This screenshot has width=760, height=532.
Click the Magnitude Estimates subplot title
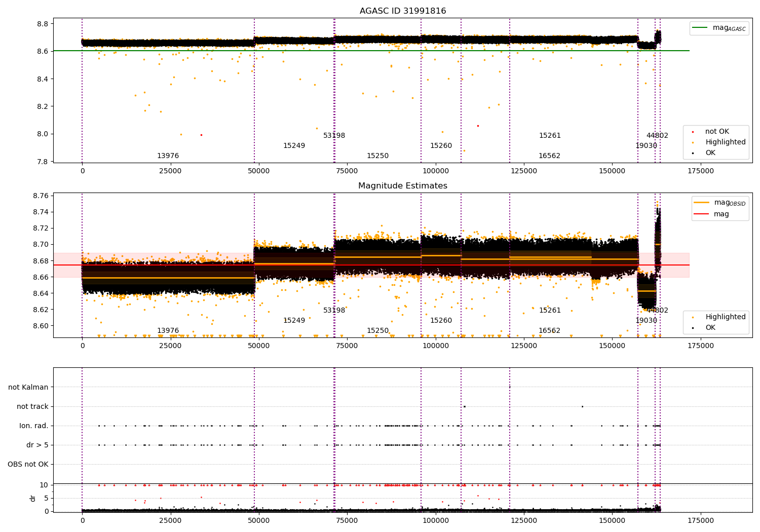click(x=403, y=186)
